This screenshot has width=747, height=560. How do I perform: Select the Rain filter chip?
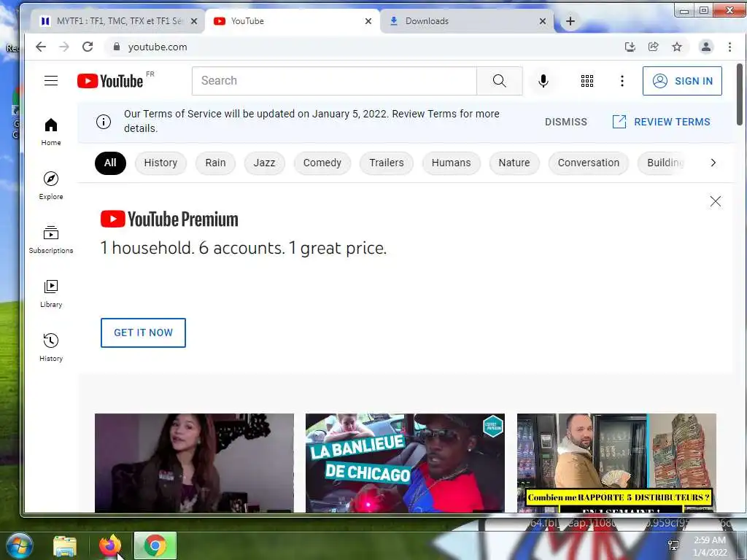point(215,163)
